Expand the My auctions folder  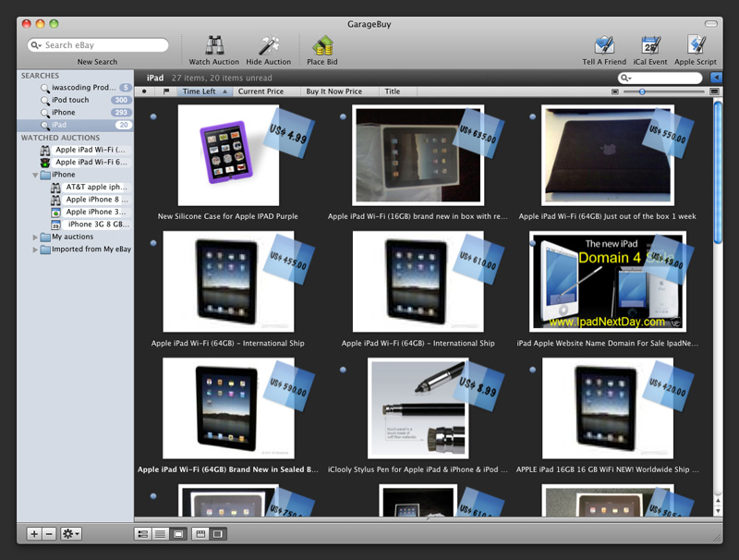point(35,237)
